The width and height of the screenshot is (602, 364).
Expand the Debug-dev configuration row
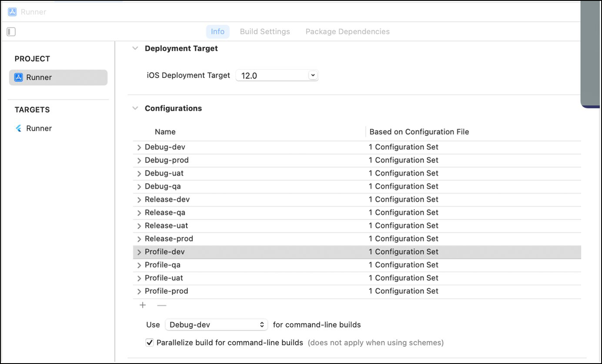(x=139, y=147)
